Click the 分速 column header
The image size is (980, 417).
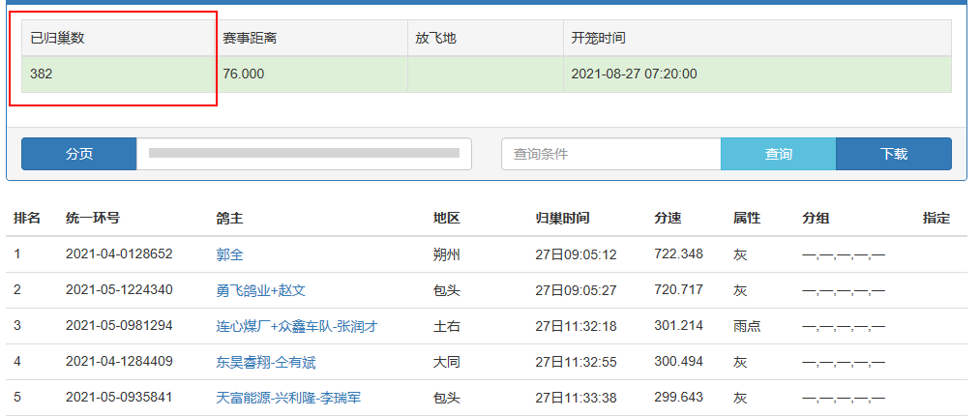tap(668, 219)
